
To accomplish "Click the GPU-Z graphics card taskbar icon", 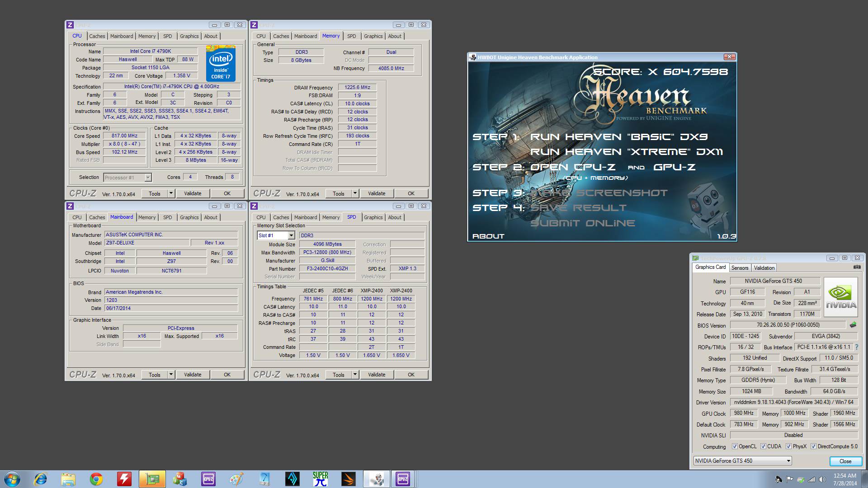I will pyautogui.click(x=152, y=479).
